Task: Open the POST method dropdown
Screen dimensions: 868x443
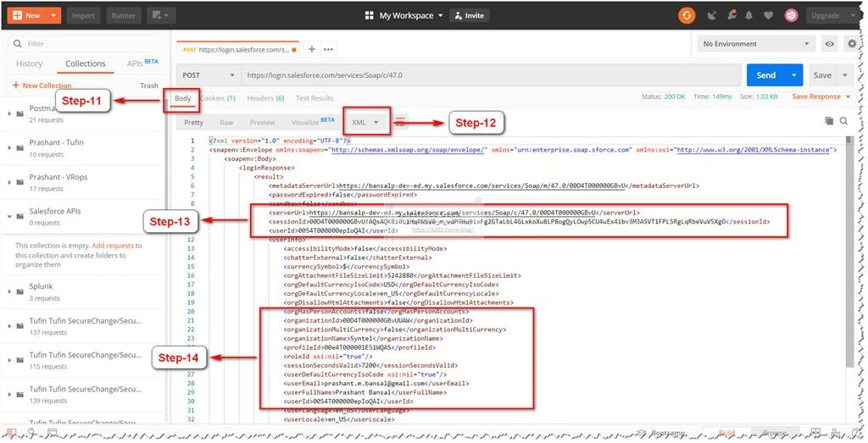Action: [209, 75]
